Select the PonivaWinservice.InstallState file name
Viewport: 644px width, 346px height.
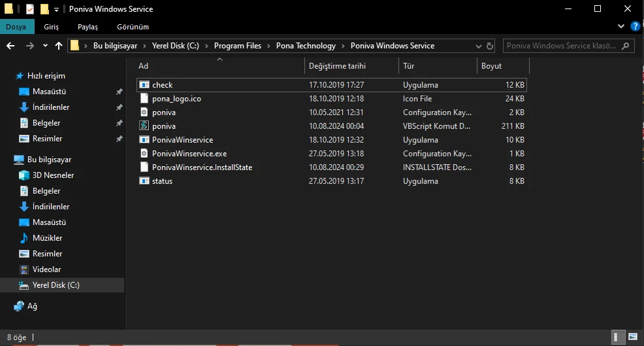coord(202,167)
